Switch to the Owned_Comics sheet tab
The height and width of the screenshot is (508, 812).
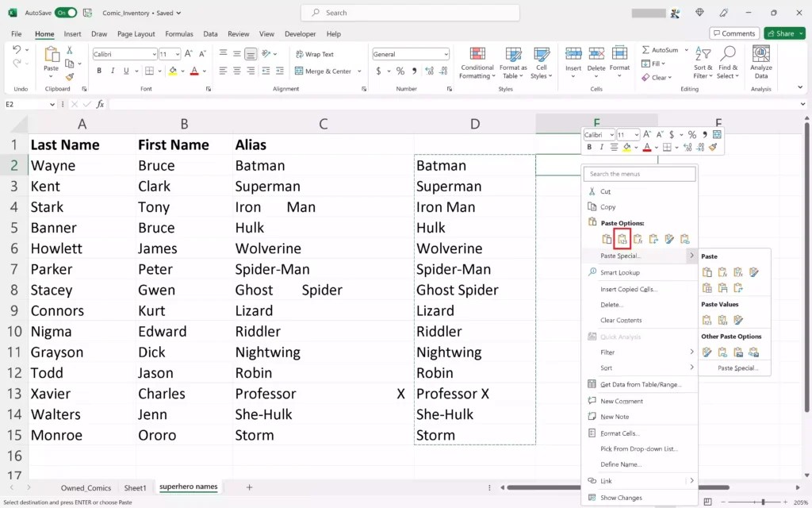click(x=86, y=487)
